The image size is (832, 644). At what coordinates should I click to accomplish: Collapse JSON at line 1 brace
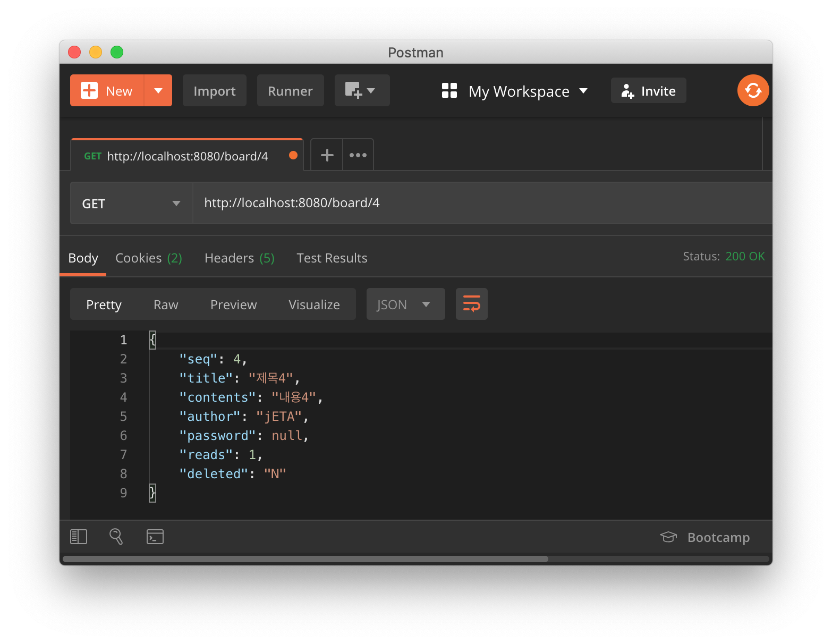pyautogui.click(x=152, y=340)
